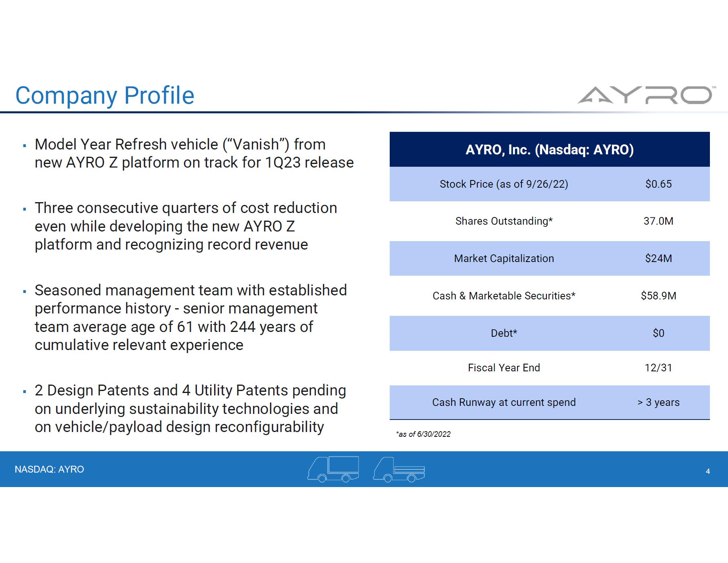Click the Cash & Marketable Securities label
The image size is (728, 563).
point(503,296)
